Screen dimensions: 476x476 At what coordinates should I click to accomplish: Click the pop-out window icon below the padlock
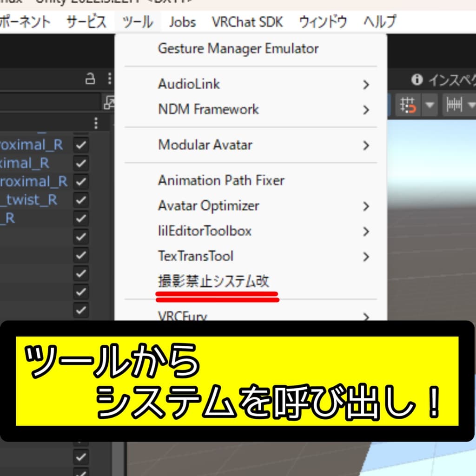click(x=110, y=103)
